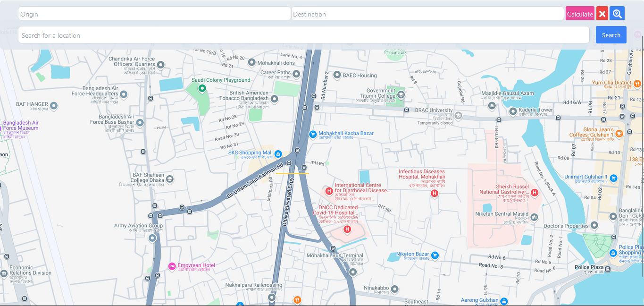Click the DNCC Covid-19 Hospital marker

(x=347, y=229)
